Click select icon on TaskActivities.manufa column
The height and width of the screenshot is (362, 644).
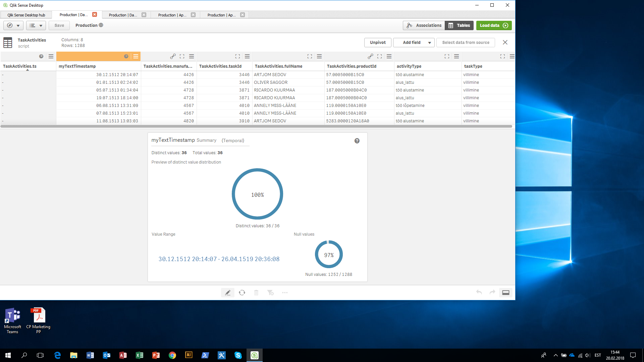click(x=182, y=56)
